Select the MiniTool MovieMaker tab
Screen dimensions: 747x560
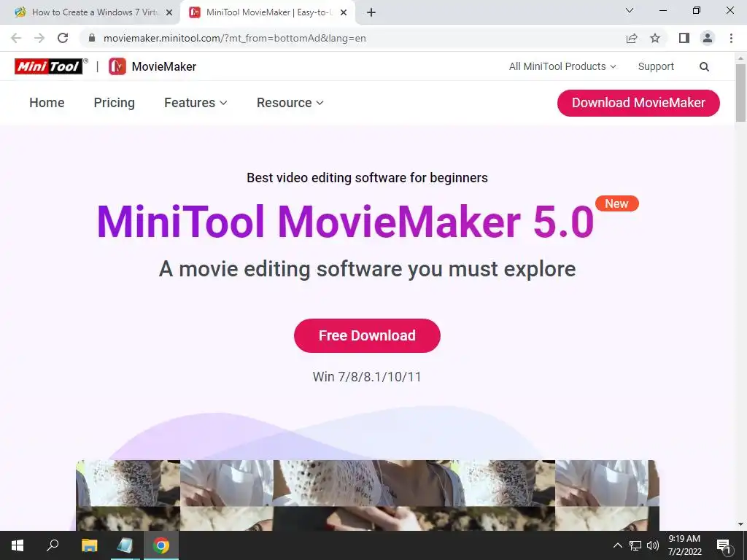267,12
